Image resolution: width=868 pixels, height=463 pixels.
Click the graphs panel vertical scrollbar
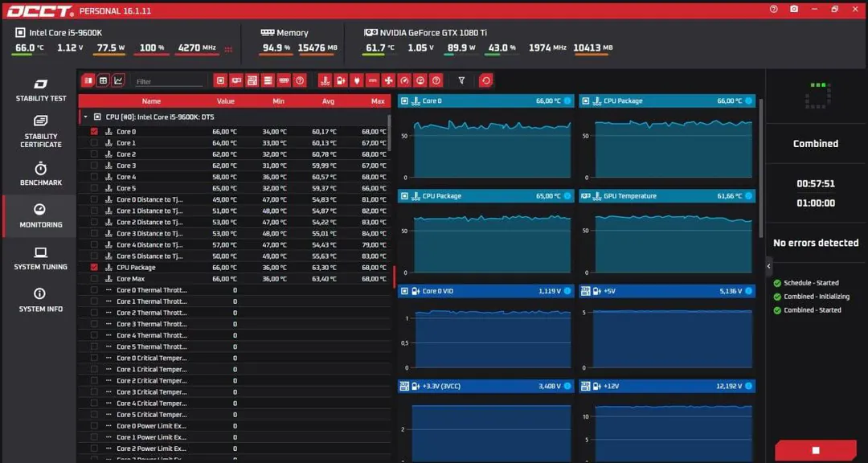tap(761, 169)
